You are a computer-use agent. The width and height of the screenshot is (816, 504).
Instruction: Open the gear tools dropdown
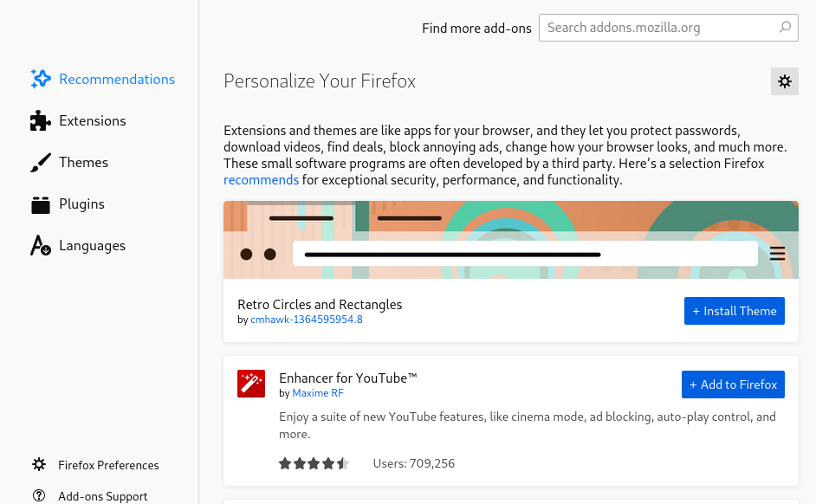(784, 81)
